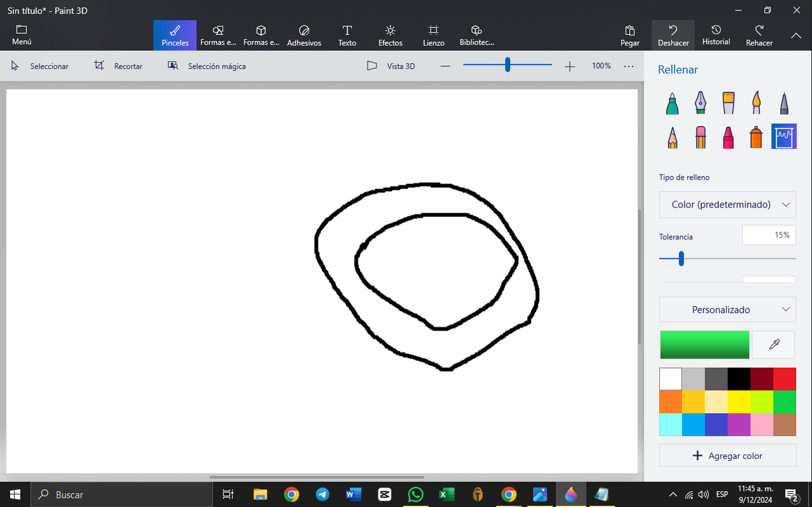Click the vertical canvas scrollbar

tap(640, 276)
